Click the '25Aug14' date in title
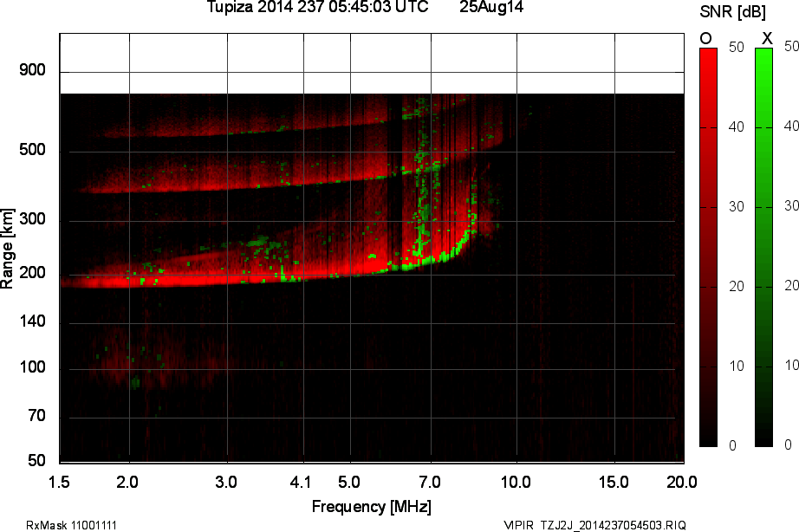The image size is (799, 532). (491, 7)
